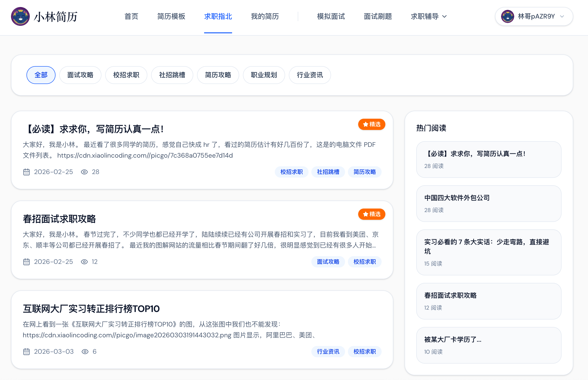Click star 精选 badge on 春招面试求职攻略
The image size is (588, 380).
[371, 214]
